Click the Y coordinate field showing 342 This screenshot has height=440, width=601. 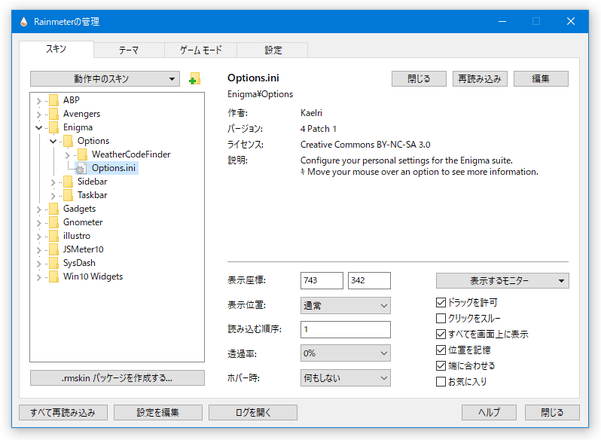tap(369, 281)
